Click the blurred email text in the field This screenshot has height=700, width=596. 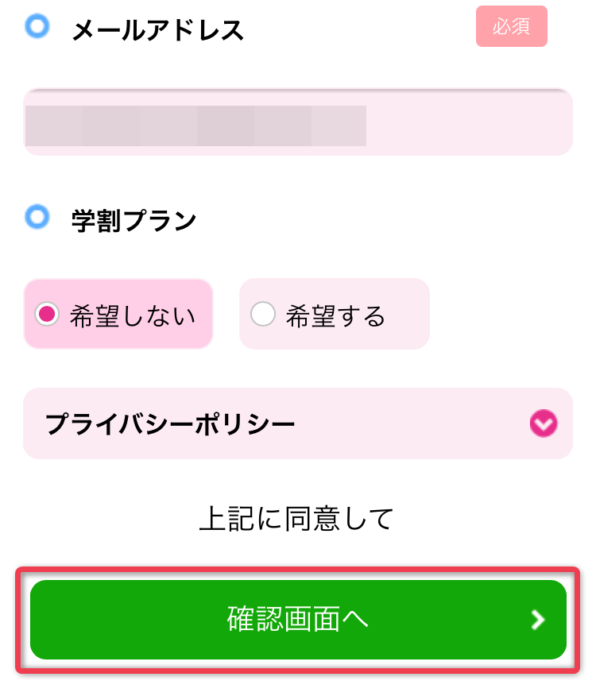pos(195,126)
